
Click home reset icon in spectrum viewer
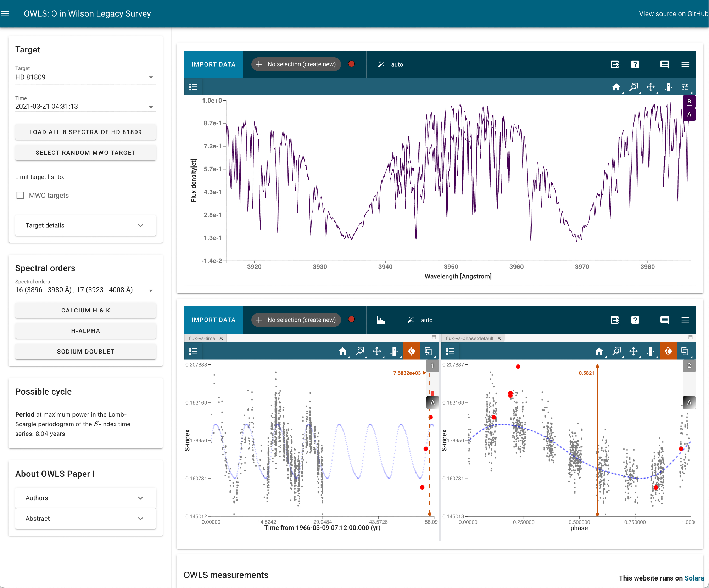tap(616, 87)
